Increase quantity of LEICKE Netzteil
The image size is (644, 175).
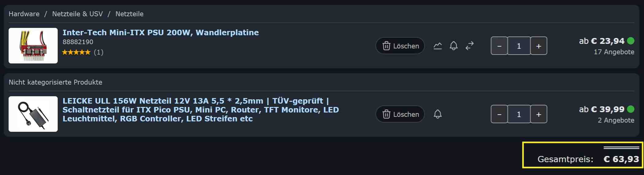[539, 114]
